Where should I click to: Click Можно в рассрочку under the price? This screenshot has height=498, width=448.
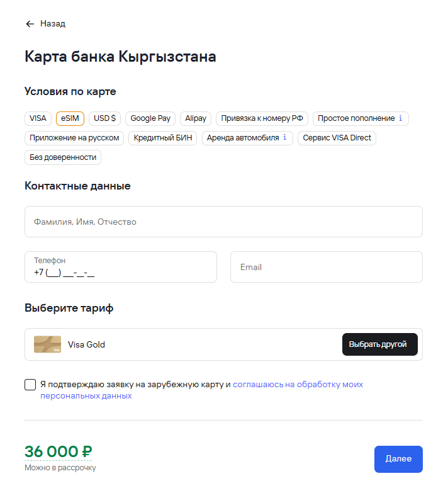60,468
